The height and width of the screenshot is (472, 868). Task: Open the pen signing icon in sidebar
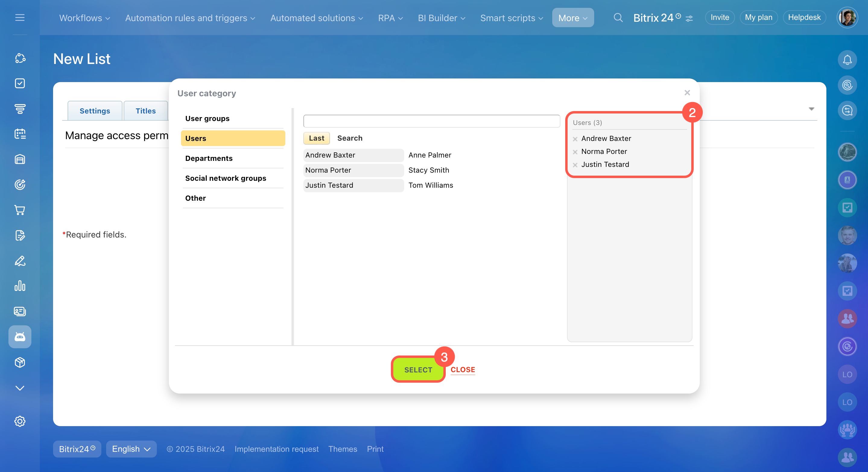(20, 261)
